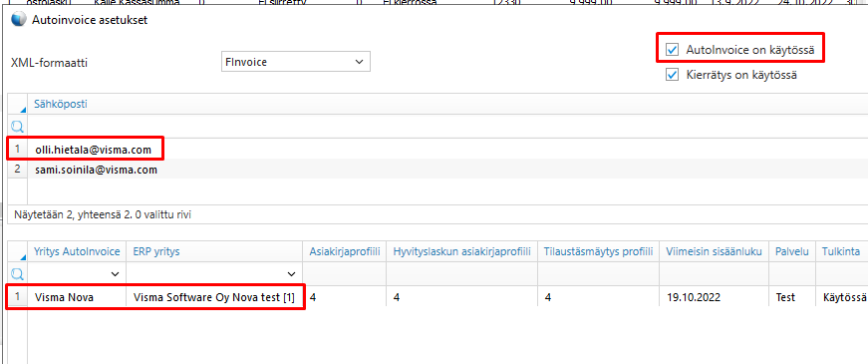
Task: Sort by Hyvityslaskun asiakirjaprofiili column header
Action: (x=461, y=251)
